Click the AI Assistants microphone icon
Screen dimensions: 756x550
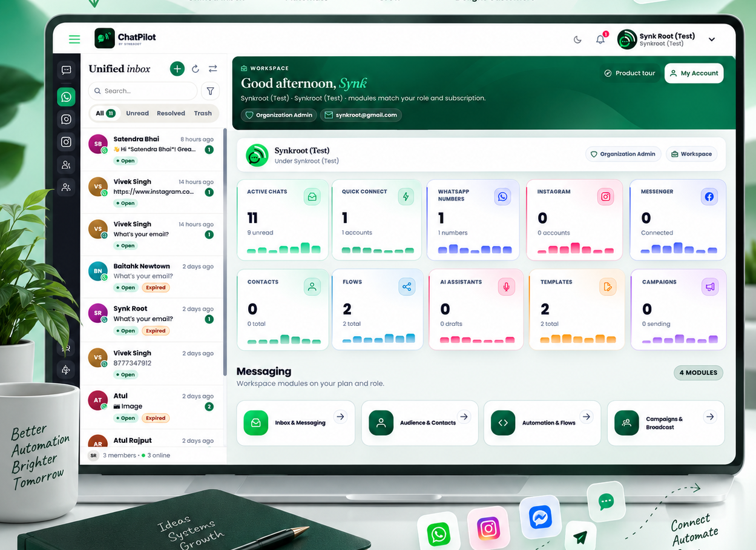506,287
